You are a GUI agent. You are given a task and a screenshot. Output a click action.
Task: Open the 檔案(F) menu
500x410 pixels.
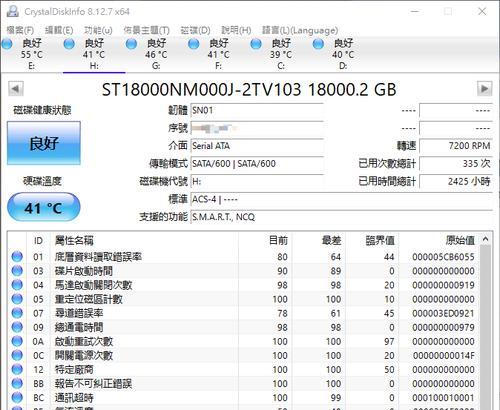click(20, 30)
